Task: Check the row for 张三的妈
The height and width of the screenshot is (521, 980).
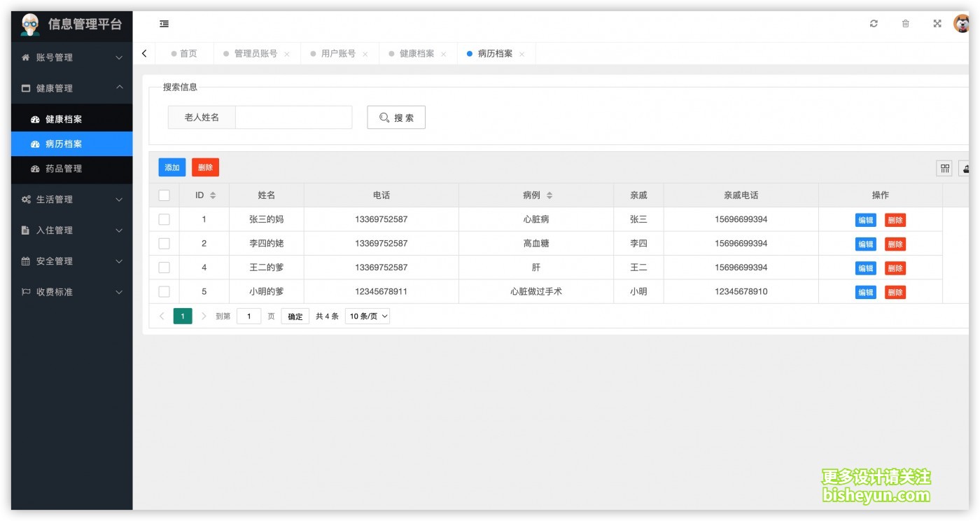Action: 164,219
